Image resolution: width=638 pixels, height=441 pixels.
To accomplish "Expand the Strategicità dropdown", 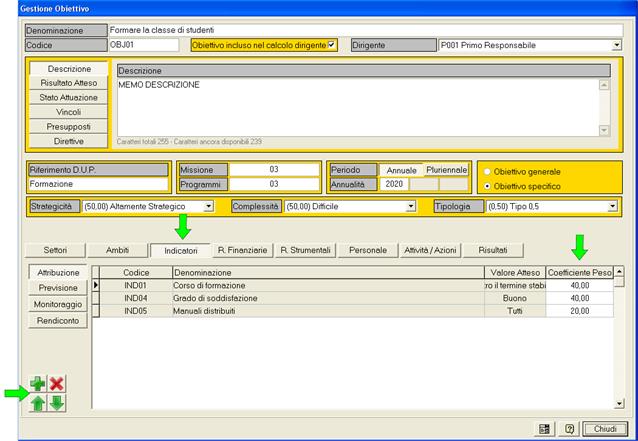I will [209, 206].
